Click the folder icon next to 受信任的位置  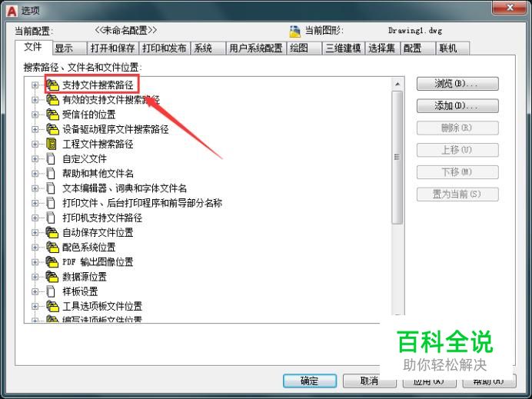52,115
